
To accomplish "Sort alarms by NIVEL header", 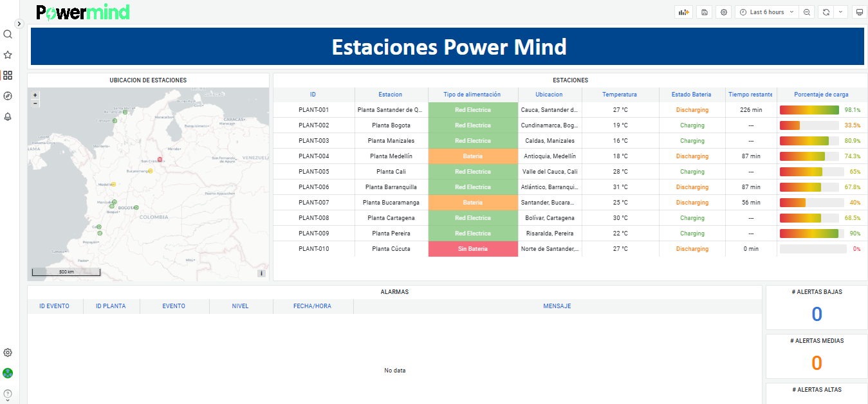I will click(240, 306).
